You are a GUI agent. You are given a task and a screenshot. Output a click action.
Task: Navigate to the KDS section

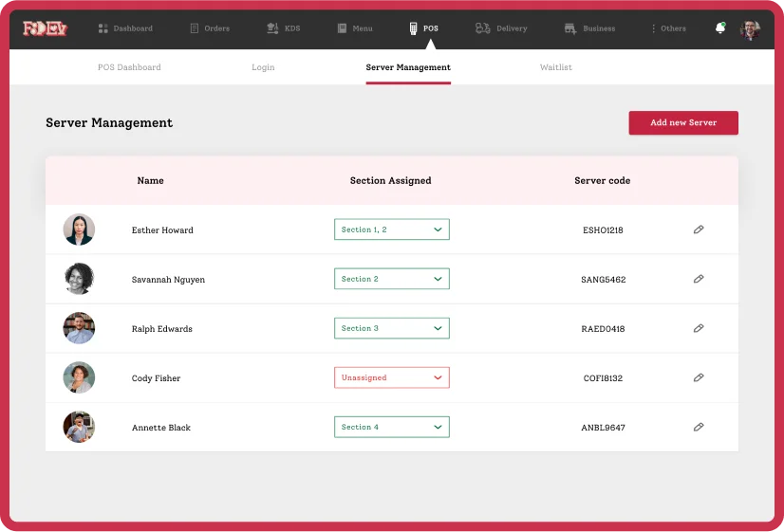(x=284, y=28)
